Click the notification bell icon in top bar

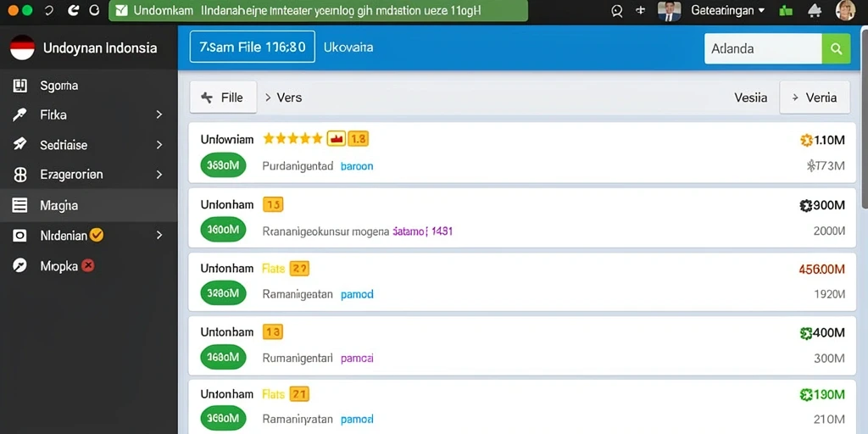pos(815,10)
